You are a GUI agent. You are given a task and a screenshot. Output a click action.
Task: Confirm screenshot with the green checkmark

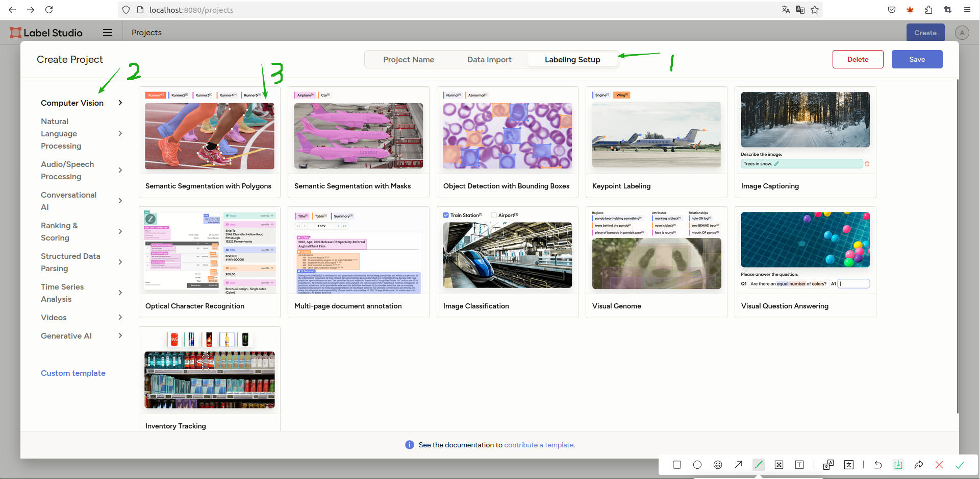point(960,465)
